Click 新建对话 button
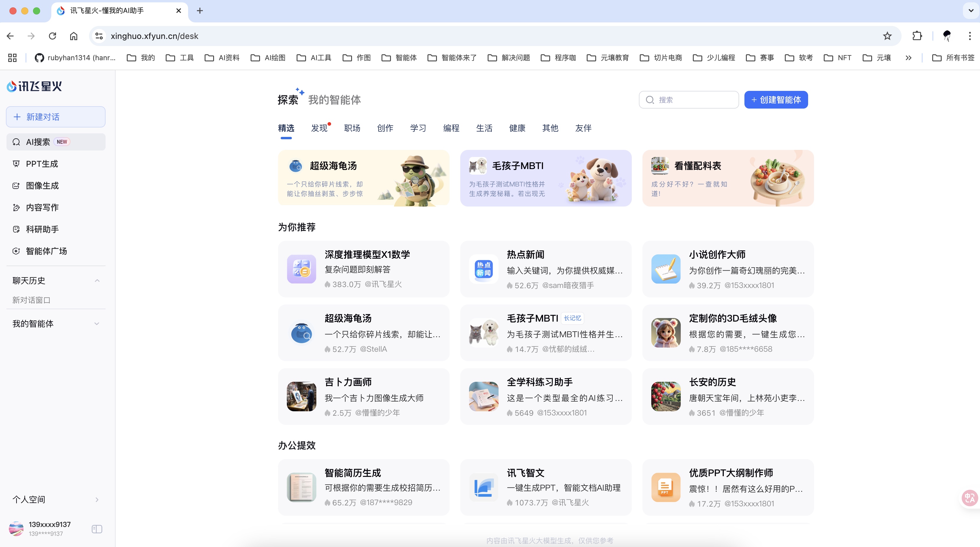The width and height of the screenshot is (980, 547). [55, 117]
